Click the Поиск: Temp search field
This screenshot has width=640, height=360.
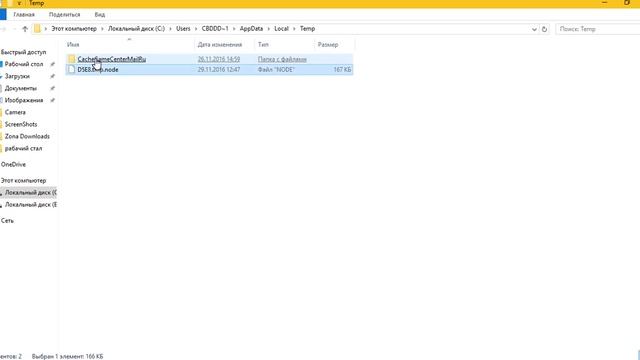pyautogui.click(x=598, y=29)
